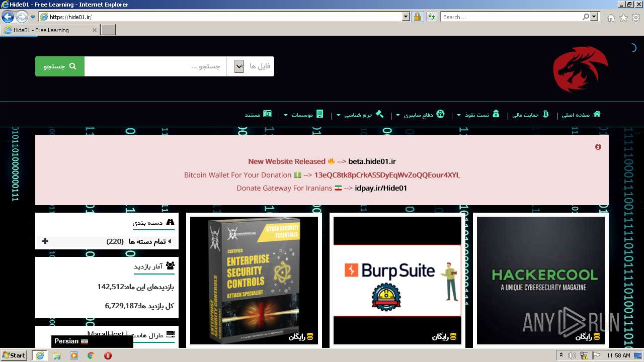Click the gavel icon beside جرم شناسی
The image size is (644, 362).
(x=379, y=114)
